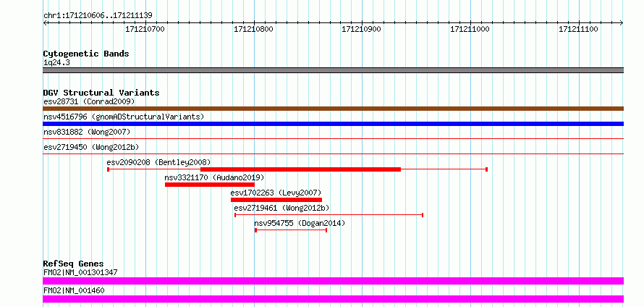Click the magenta bar for FMO2|NM_001301347
644x307 pixels.
333,281
